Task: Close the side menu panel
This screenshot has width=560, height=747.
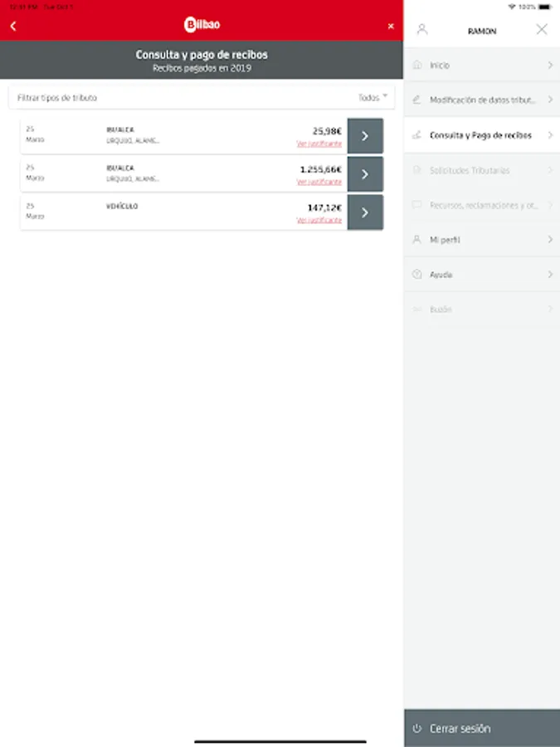Action: tap(542, 30)
